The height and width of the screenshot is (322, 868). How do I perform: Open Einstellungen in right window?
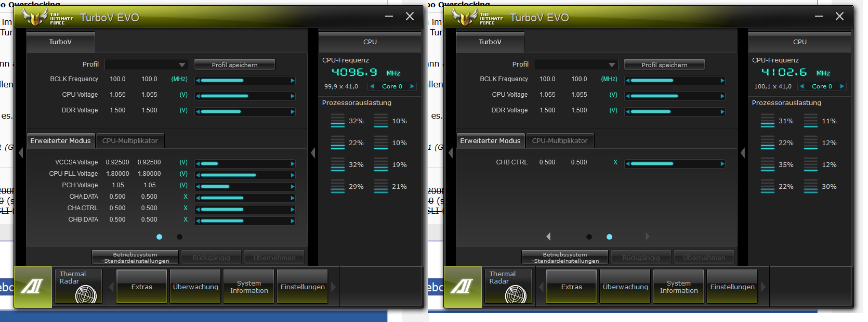point(732,287)
